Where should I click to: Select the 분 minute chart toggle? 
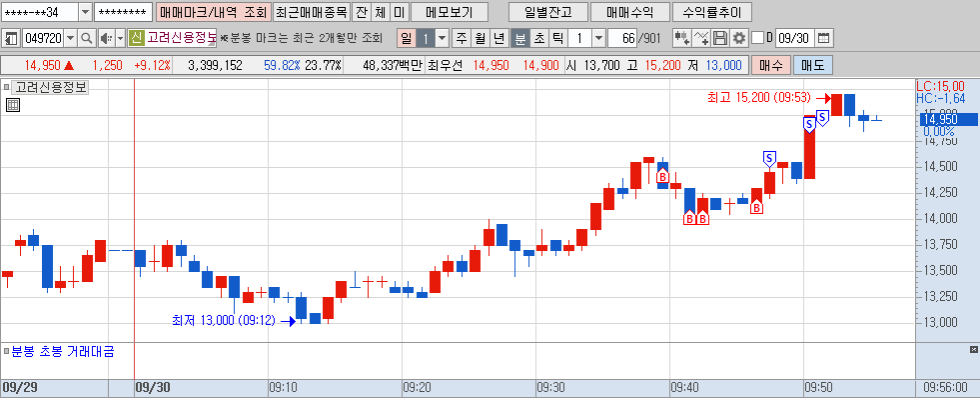[x=520, y=38]
